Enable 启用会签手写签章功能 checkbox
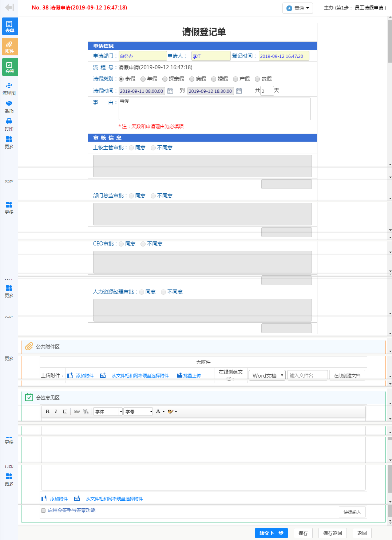The image size is (392, 540). 43,511
